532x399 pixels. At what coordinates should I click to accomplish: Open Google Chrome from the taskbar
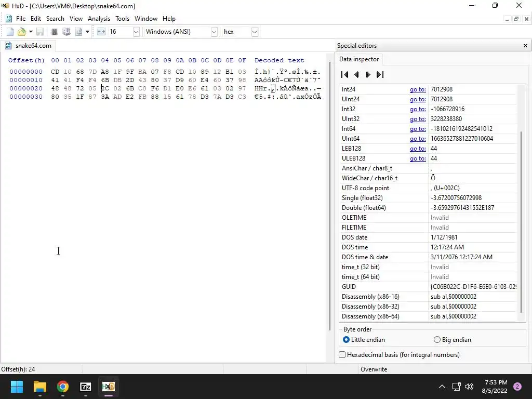63,387
